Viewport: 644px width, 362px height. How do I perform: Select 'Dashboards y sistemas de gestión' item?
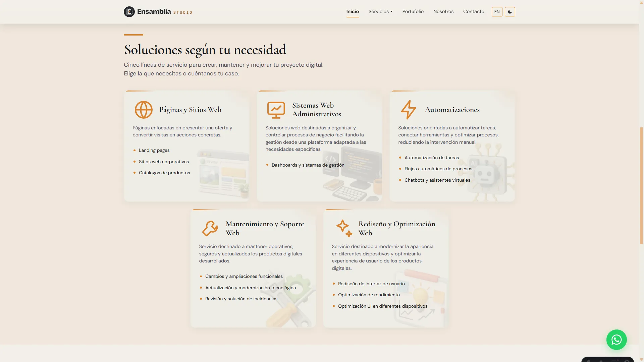[x=308, y=165]
